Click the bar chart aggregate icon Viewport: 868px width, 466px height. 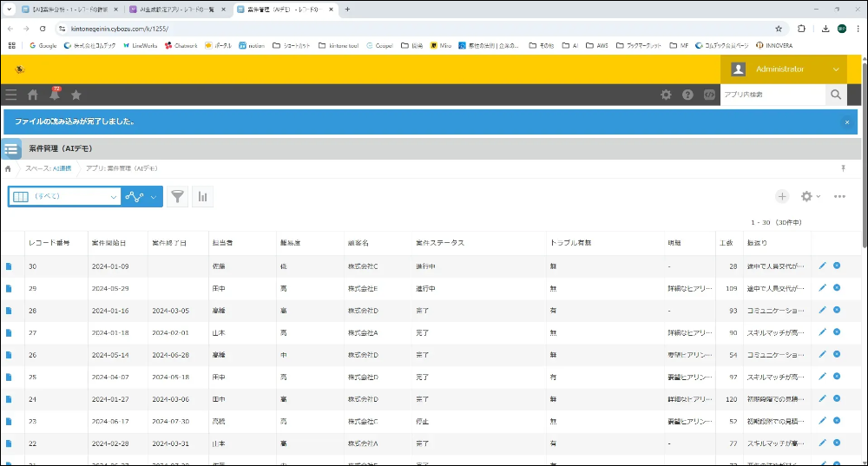(x=202, y=197)
